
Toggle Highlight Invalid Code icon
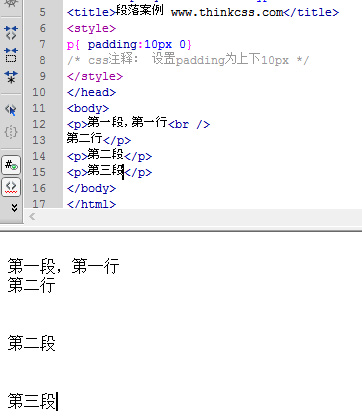coord(11,187)
